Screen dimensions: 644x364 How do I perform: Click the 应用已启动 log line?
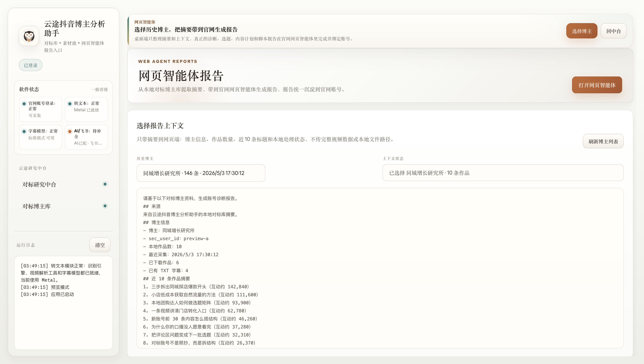point(47,294)
